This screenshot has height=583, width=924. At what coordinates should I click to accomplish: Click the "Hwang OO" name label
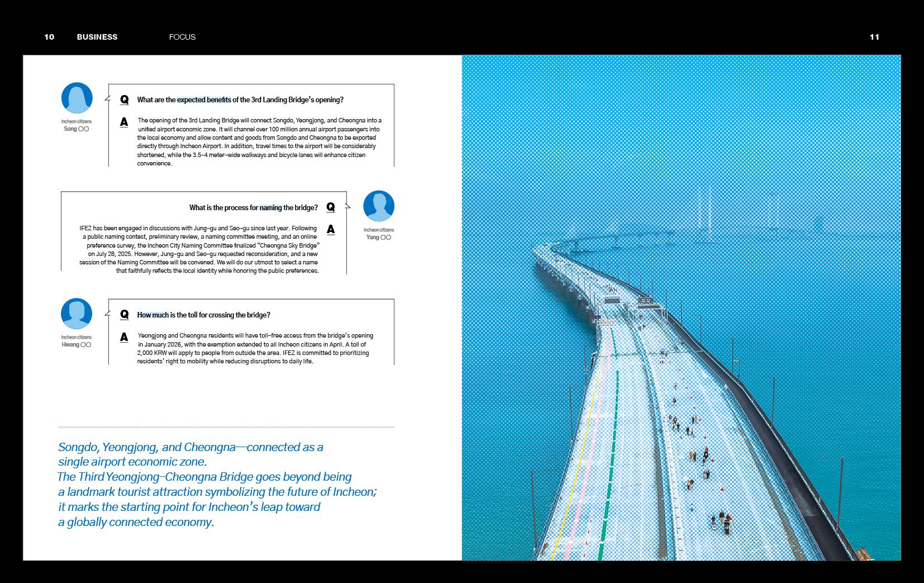point(77,345)
